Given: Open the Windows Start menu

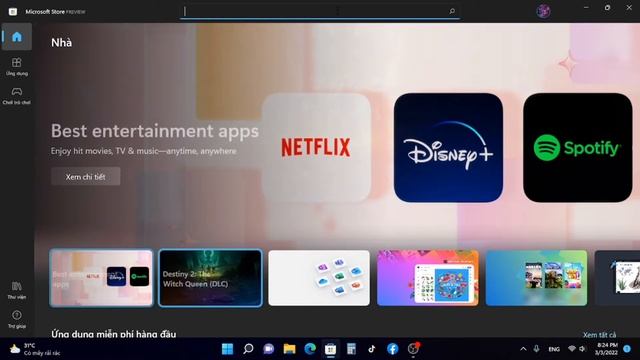Looking at the screenshot, I should (227, 349).
